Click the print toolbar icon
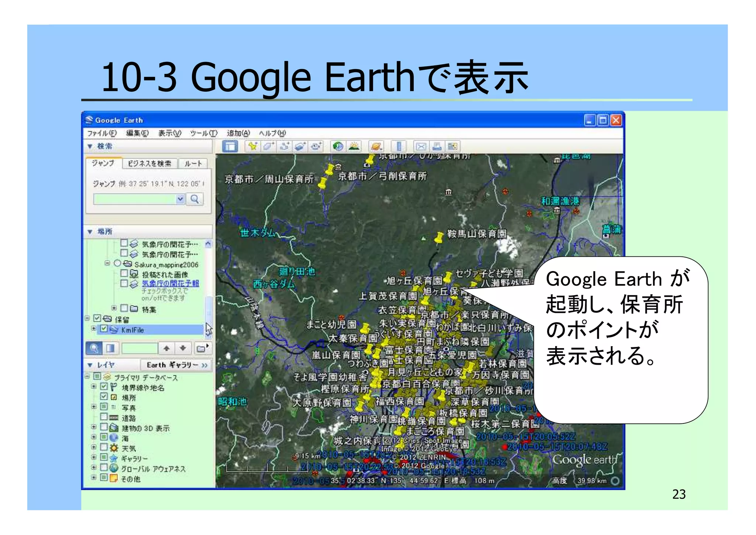Image resolution: width=756 pixels, height=535 pixels. click(437, 146)
